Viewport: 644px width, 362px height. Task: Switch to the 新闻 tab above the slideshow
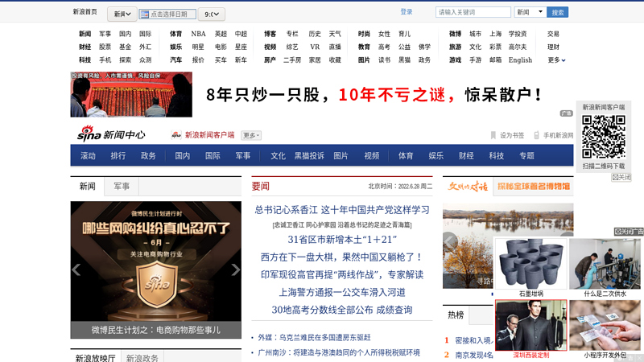pyautogui.click(x=87, y=187)
